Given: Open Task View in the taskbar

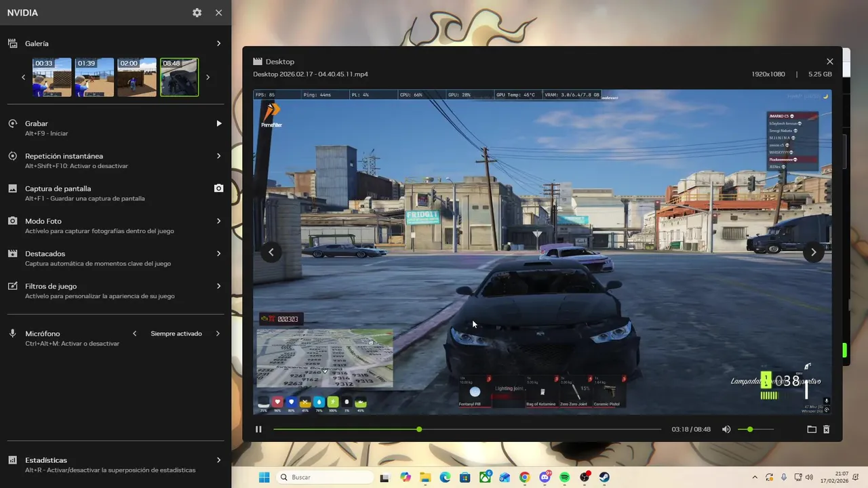Looking at the screenshot, I should click(384, 477).
